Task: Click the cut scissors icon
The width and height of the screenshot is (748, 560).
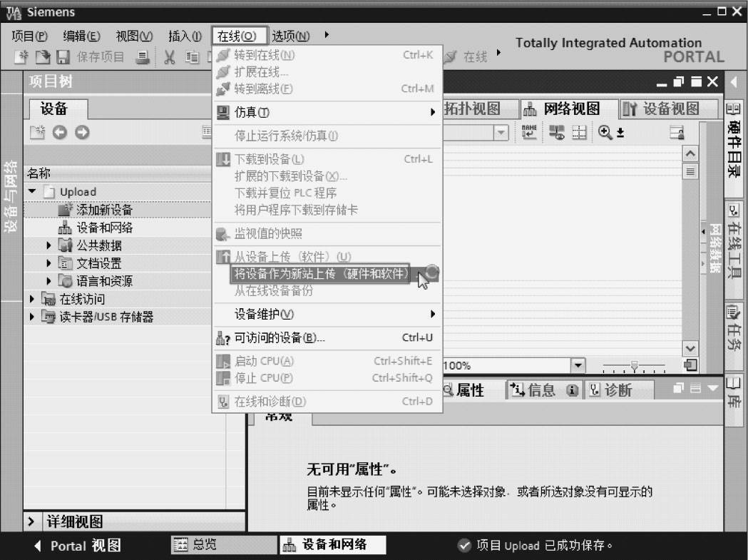Action: 169,57
